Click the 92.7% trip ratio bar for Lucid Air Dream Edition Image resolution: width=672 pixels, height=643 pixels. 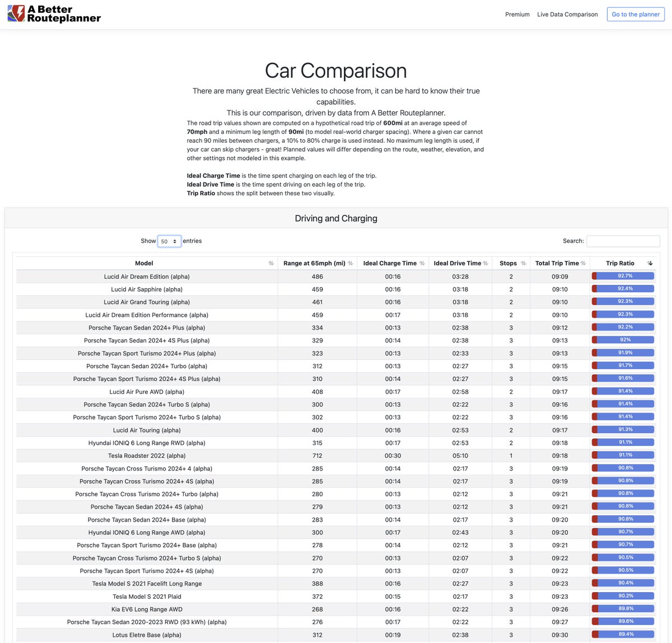click(623, 276)
